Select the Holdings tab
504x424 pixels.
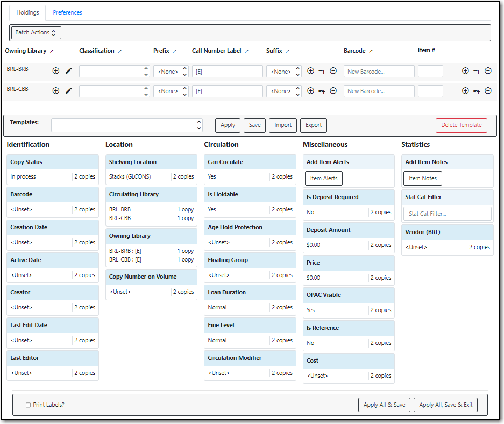(27, 12)
